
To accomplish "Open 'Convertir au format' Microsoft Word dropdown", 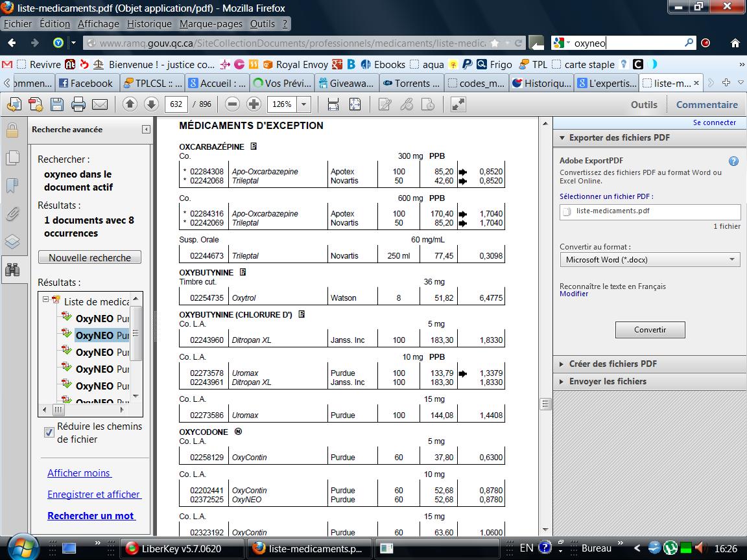I will coord(649,260).
